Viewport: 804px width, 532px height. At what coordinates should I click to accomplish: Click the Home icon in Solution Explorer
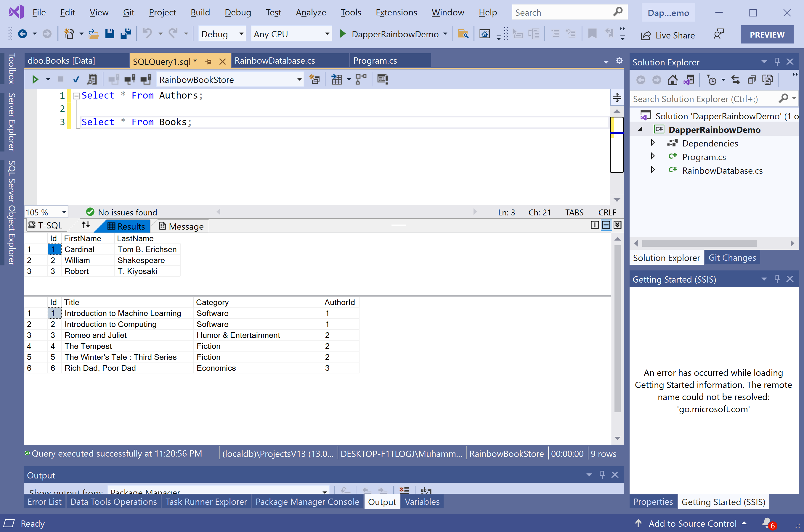pos(672,80)
